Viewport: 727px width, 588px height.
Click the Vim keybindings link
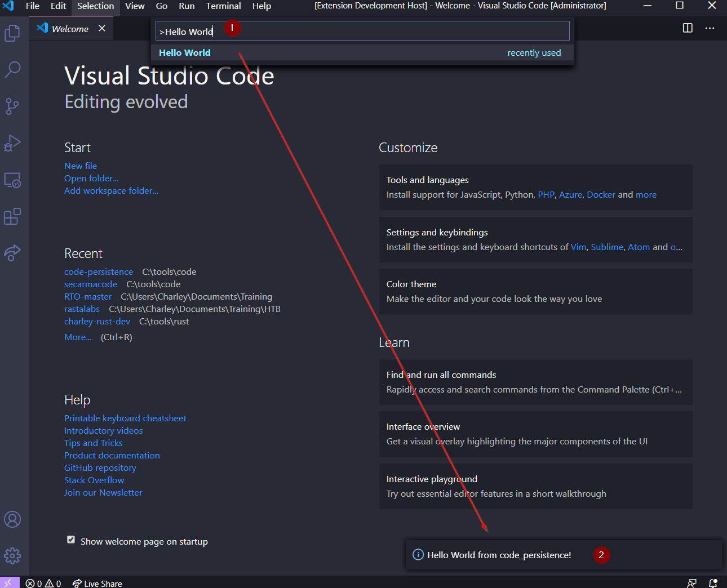578,247
